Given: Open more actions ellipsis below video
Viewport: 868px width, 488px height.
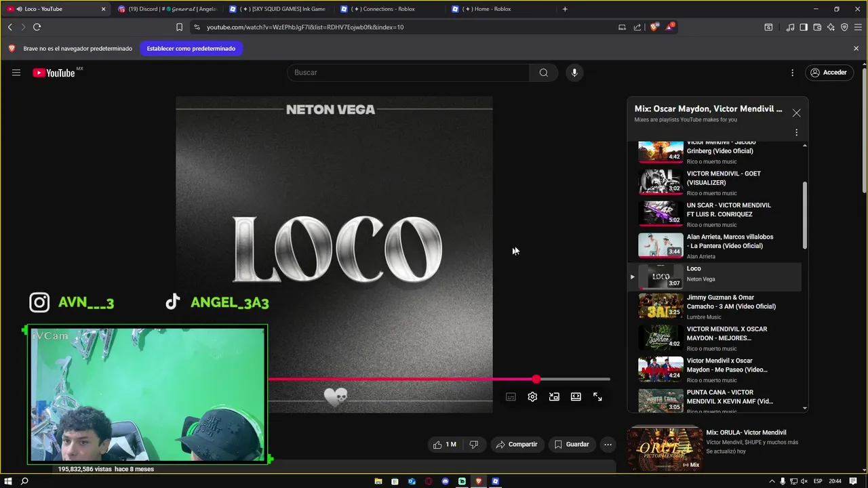Looking at the screenshot, I should (608, 445).
